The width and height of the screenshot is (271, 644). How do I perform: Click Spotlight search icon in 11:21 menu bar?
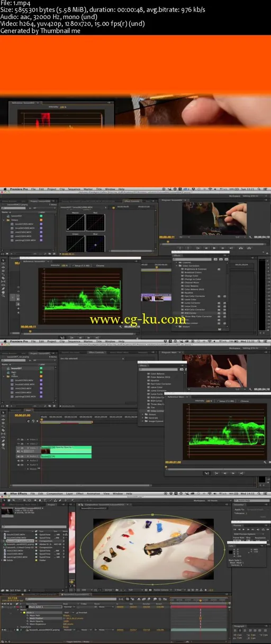260,189
